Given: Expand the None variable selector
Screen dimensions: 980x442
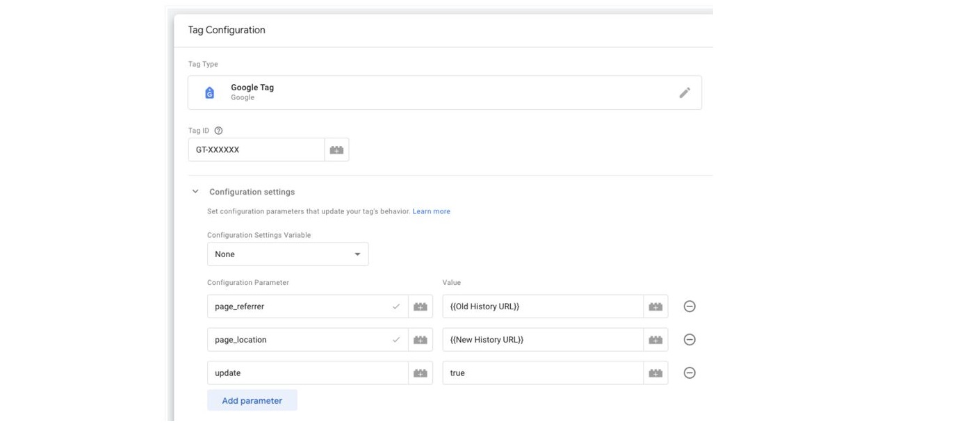Looking at the screenshot, I should (288, 254).
